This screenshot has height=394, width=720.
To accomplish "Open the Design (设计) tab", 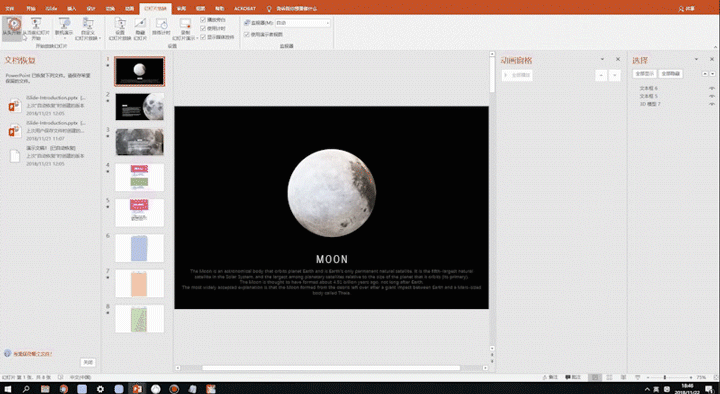I will point(91,8).
